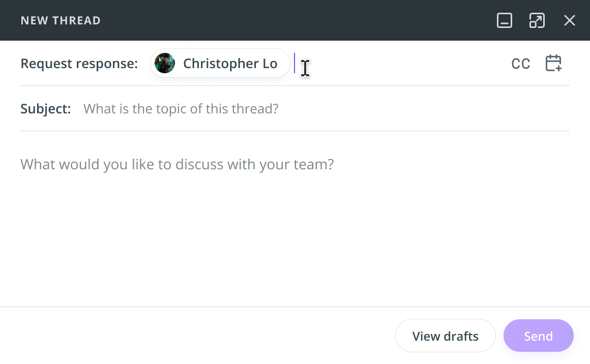This screenshot has height=364, width=590.
Task: Open View drafts
Action: (x=445, y=336)
